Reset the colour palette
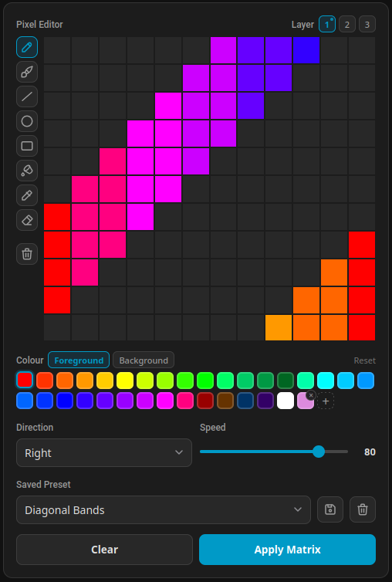 tap(364, 360)
